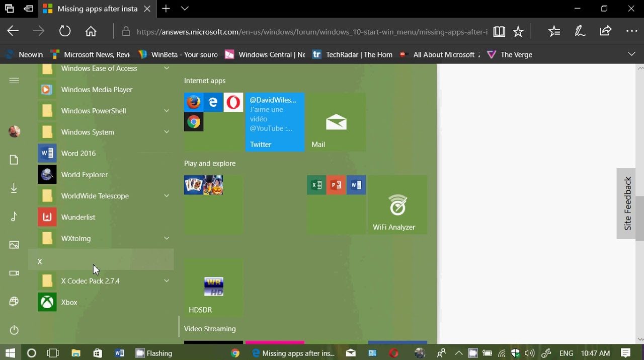644x360 pixels.
Task: Click the address bar URL field
Action: point(312,32)
